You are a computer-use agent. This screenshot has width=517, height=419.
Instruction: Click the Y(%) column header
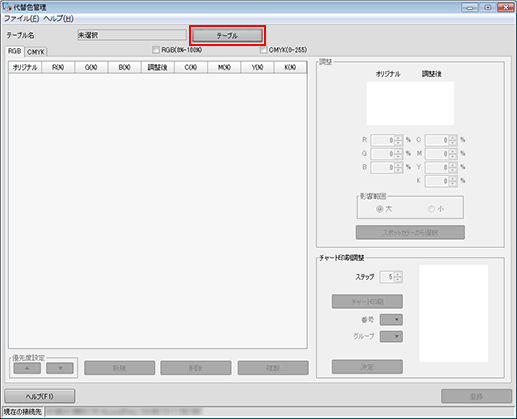point(257,67)
